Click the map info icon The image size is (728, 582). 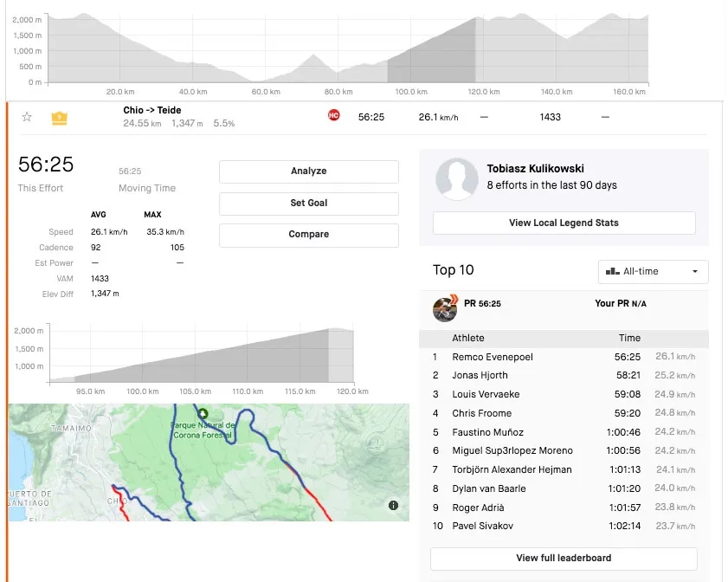pyautogui.click(x=393, y=505)
